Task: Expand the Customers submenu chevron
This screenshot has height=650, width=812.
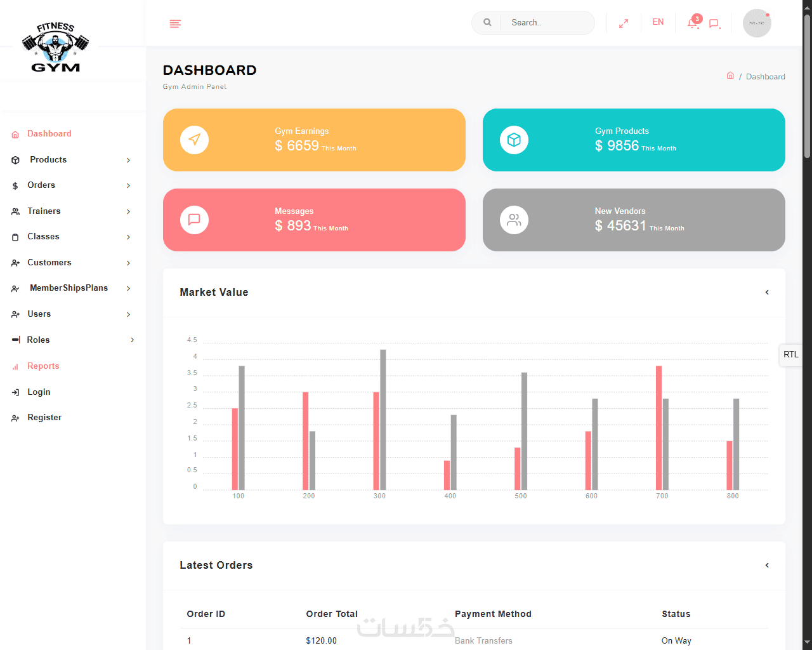Action: (x=128, y=263)
